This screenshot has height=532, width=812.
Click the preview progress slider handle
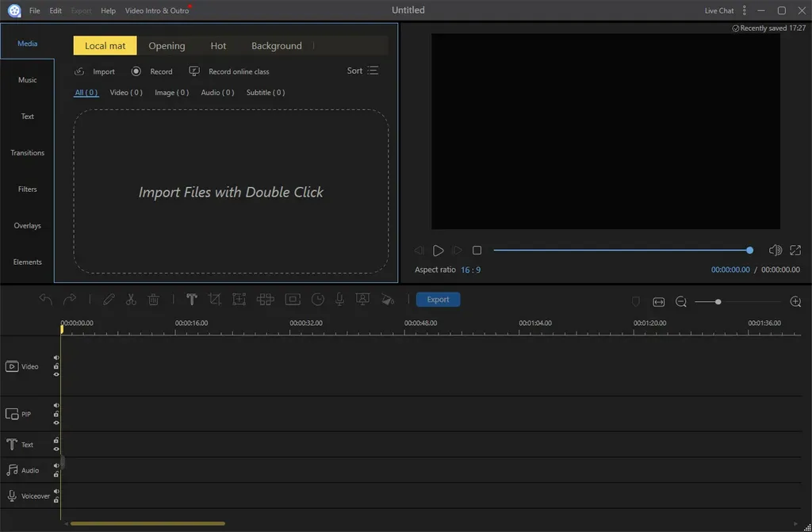(x=750, y=251)
